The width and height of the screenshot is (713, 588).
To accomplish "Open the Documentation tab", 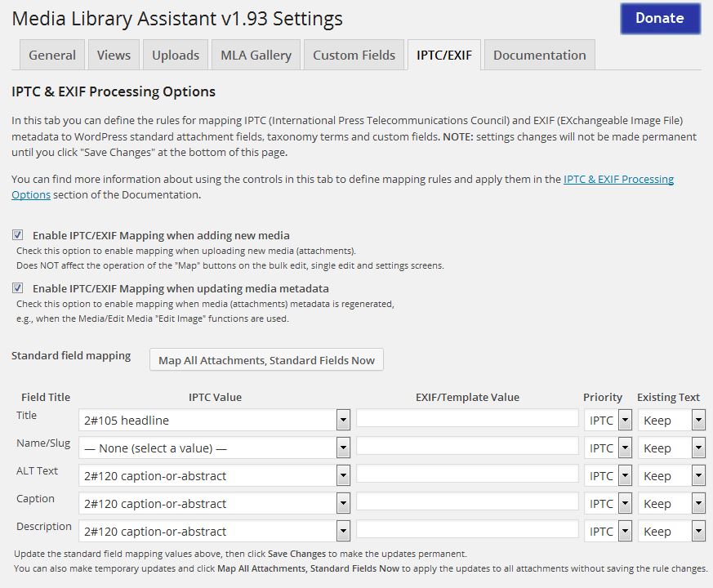I will tap(539, 55).
